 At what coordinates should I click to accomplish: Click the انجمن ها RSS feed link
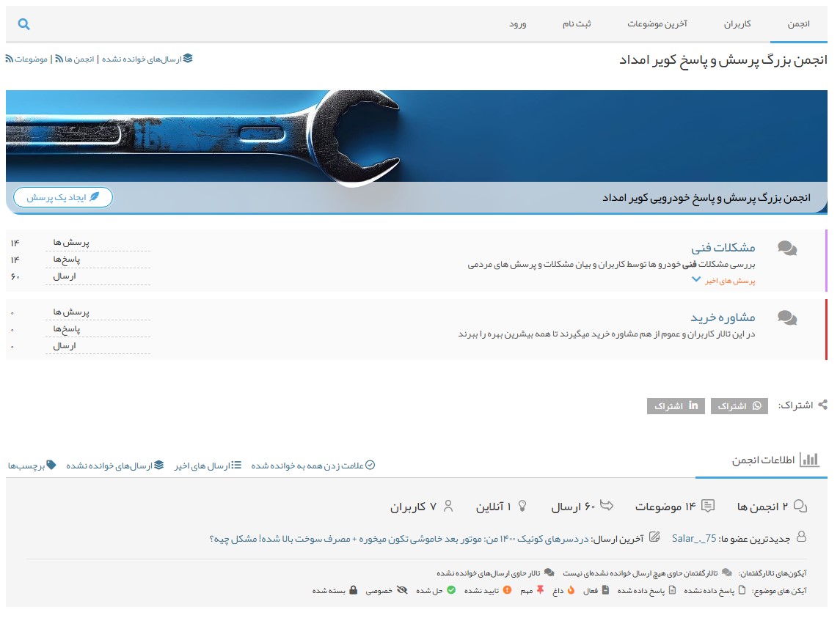79,59
